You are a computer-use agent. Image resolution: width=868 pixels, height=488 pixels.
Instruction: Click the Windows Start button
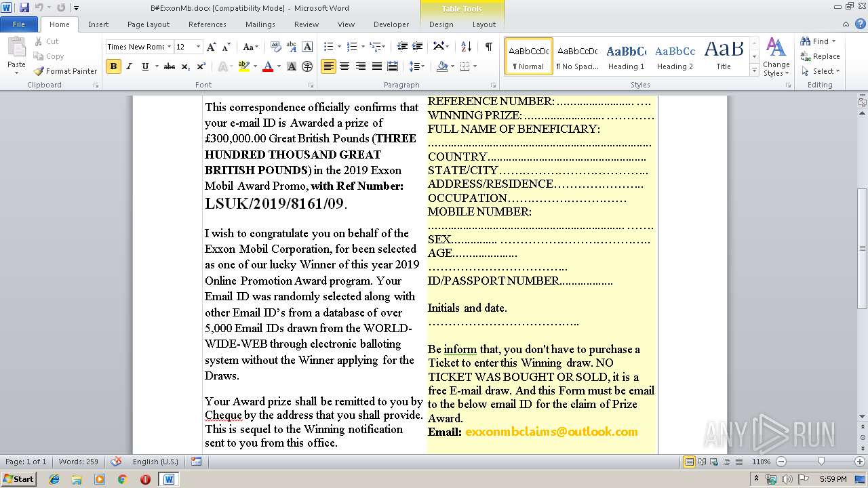[x=18, y=479]
